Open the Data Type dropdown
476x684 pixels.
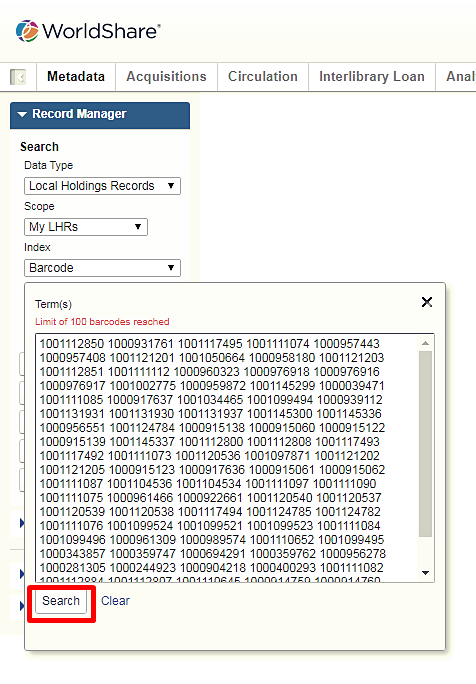click(x=102, y=186)
